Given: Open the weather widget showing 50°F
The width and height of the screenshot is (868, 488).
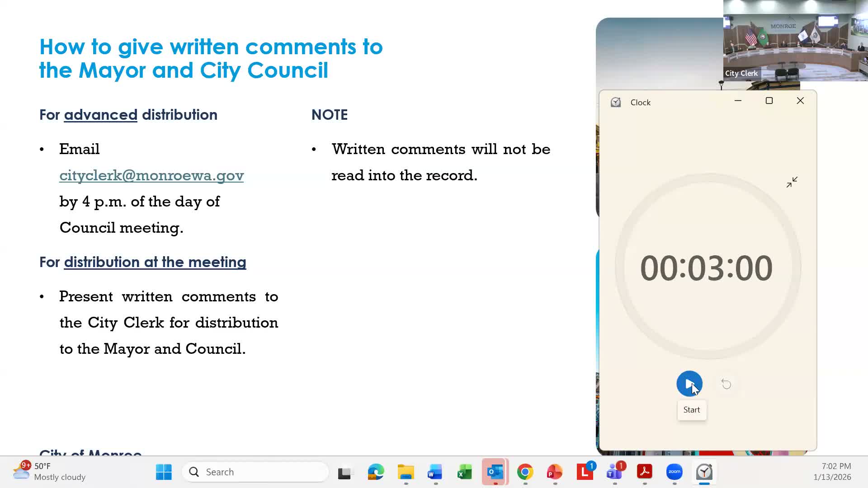Looking at the screenshot, I should pos(49,471).
